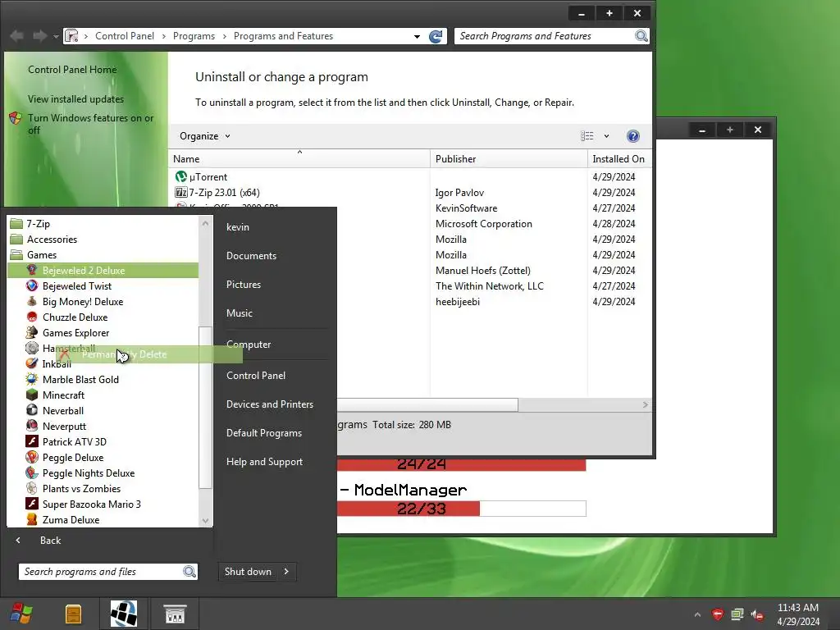Select the 7-Zip 23.01 (x64) icon
The width and height of the screenshot is (840, 630).
click(181, 192)
